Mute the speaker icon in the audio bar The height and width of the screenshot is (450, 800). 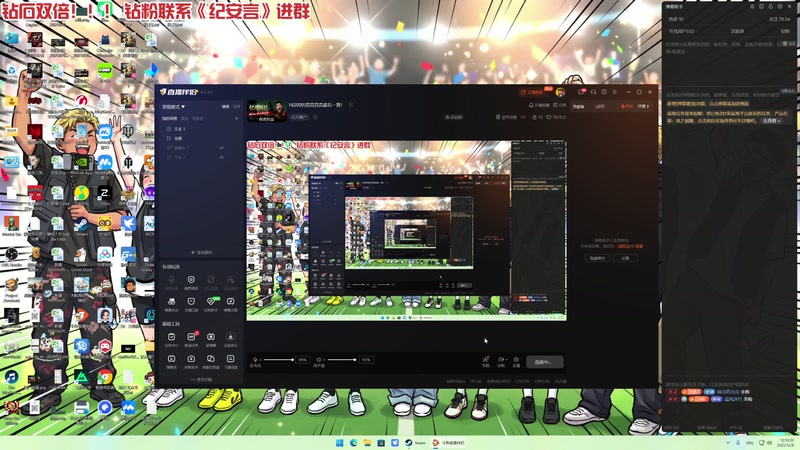pyautogui.click(x=319, y=360)
